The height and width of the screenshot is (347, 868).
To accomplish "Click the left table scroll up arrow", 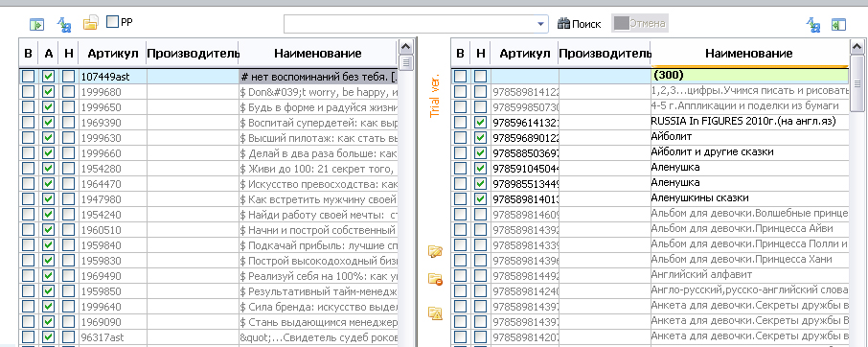I will click(x=406, y=48).
